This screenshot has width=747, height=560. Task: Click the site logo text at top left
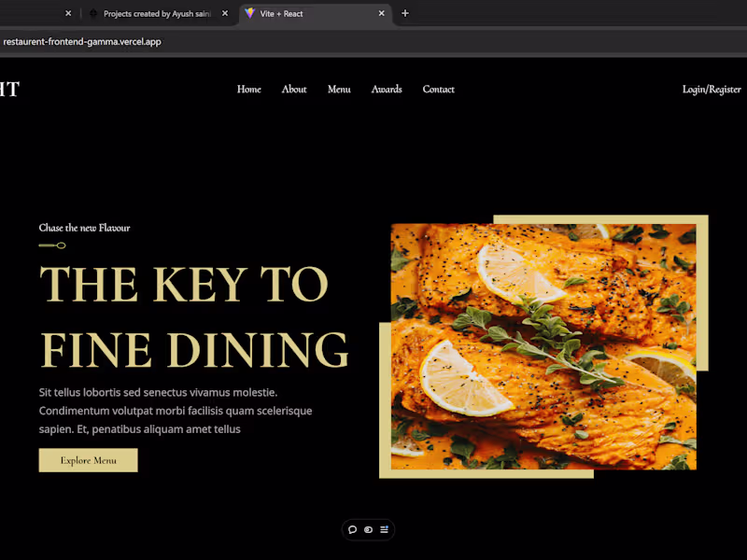tap(9, 89)
